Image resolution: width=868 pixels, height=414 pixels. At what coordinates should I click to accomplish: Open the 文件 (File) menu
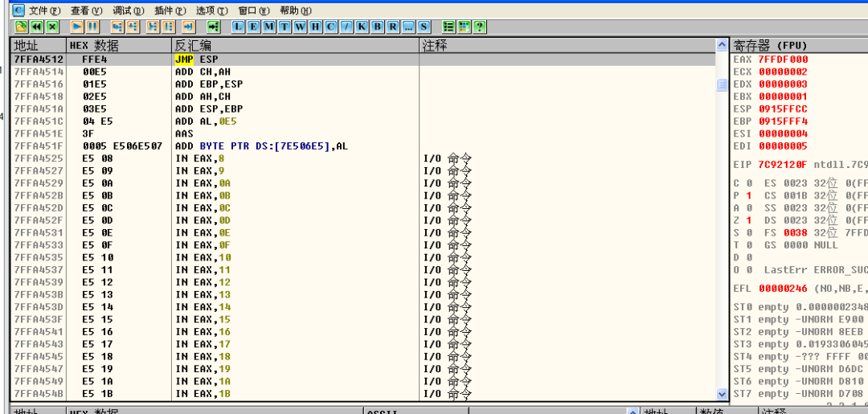pos(45,10)
